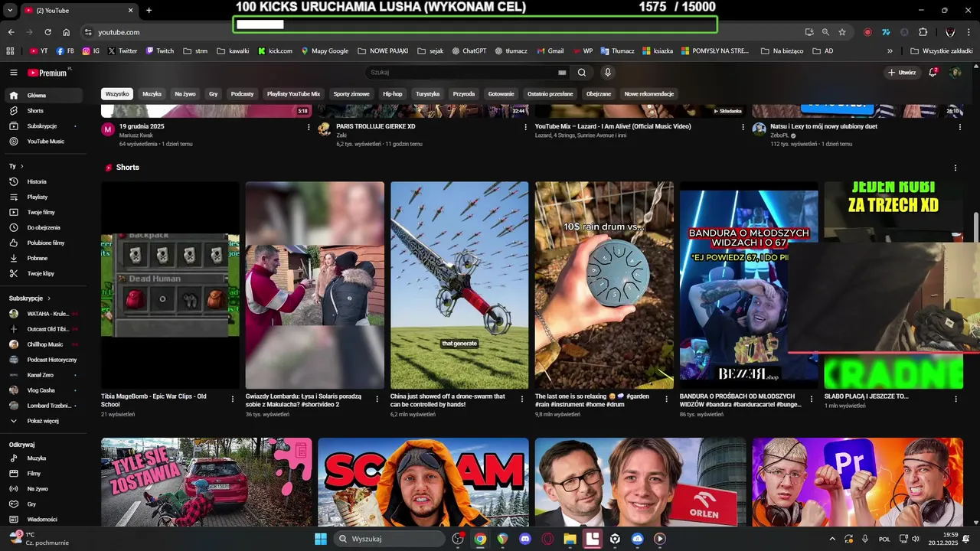Open Opera browser from the taskbar
Viewport: 980px width, 551px height.
tap(547, 539)
